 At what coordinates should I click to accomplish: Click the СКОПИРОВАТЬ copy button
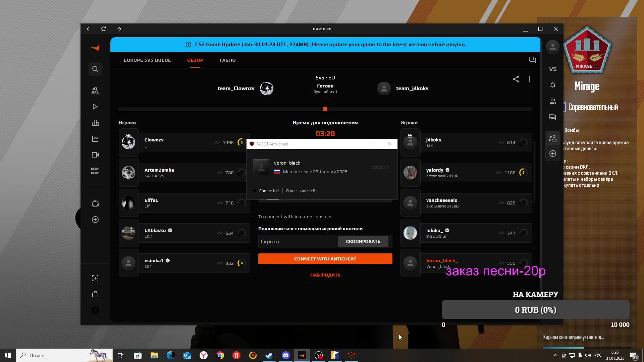pyautogui.click(x=363, y=241)
